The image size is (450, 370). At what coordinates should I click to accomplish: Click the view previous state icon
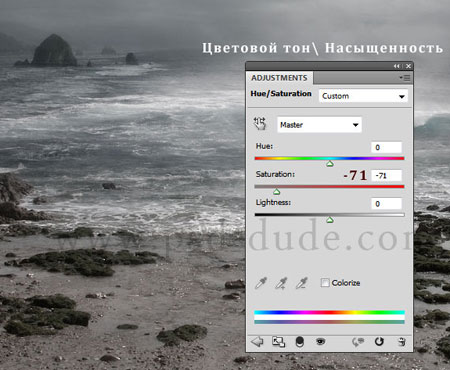click(358, 342)
